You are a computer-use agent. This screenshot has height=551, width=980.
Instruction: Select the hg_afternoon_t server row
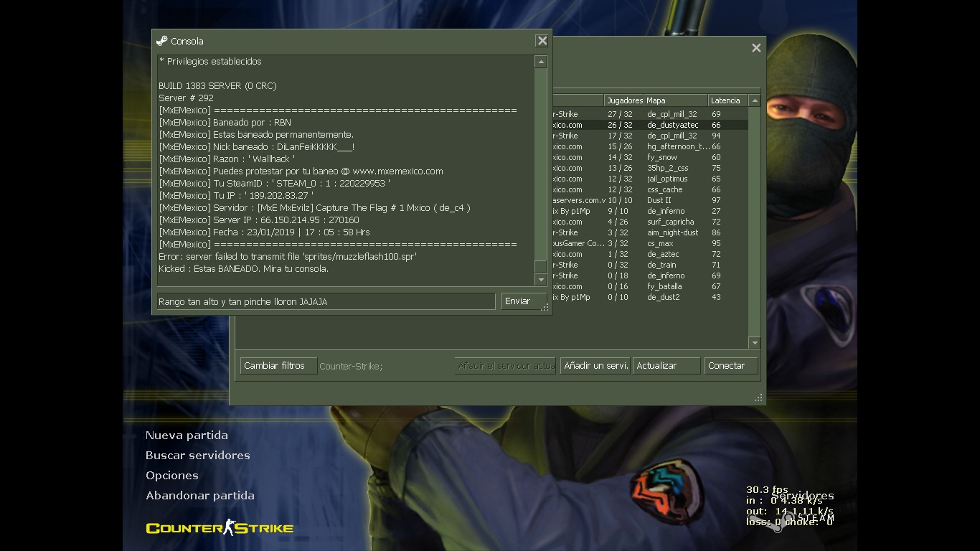click(x=650, y=146)
